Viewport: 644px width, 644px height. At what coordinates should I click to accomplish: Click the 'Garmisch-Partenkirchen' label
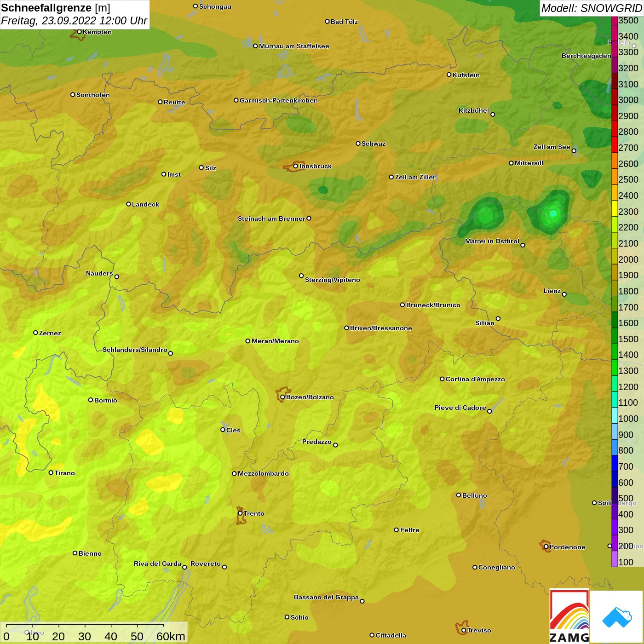coord(279,100)
